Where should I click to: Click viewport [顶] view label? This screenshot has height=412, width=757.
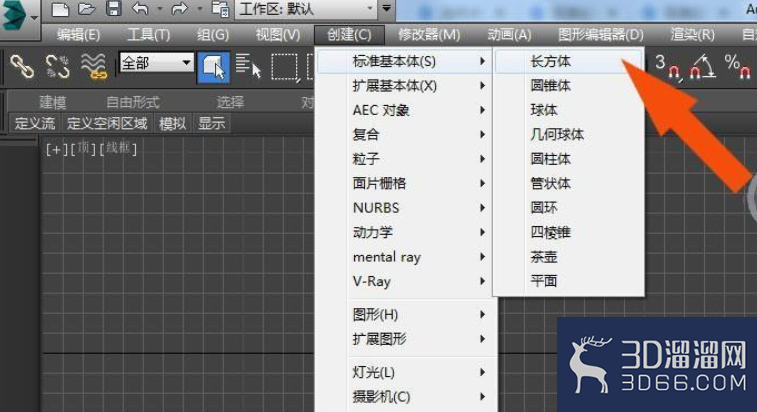pos(84,149)
